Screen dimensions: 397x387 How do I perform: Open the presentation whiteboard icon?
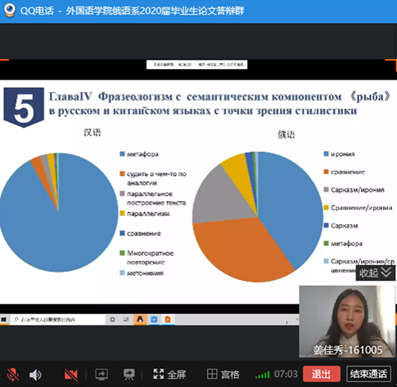(x=128, y=374)
